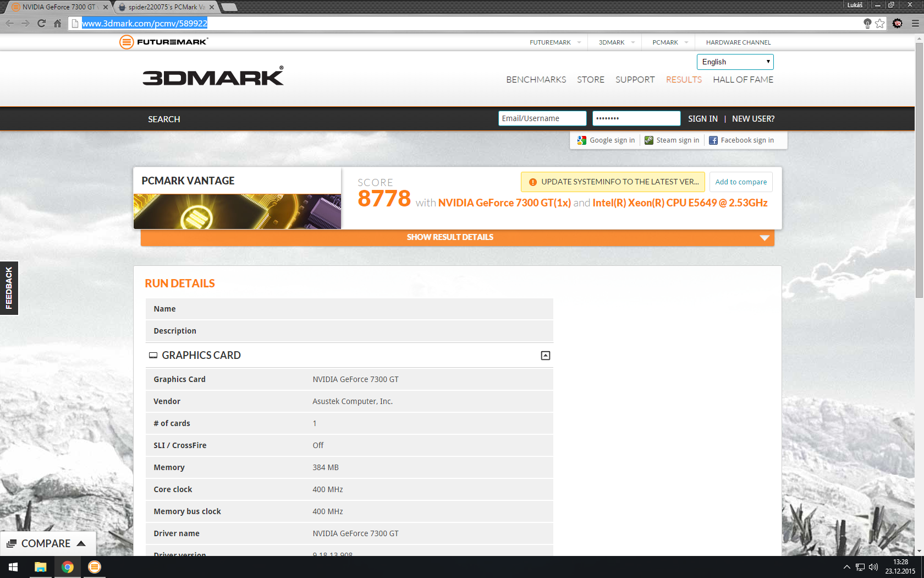
Task: Click the address bar URL
Action: pyautogui.click(x=145, y=23)
